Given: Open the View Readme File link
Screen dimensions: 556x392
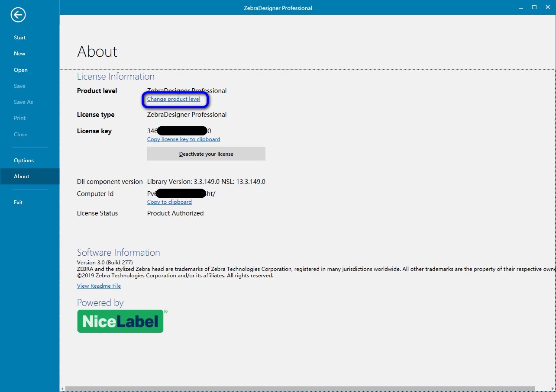Looking at the screenshot, I should 99,286.
